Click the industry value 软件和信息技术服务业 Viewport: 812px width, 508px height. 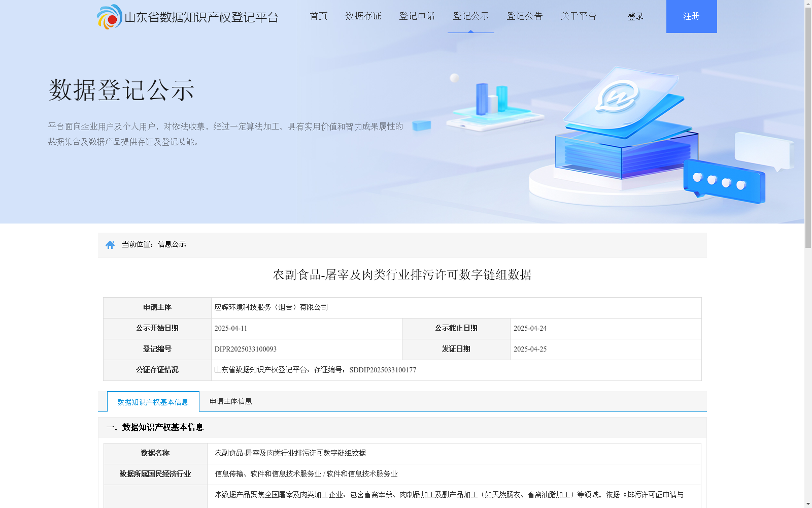(x=362, y=474)
